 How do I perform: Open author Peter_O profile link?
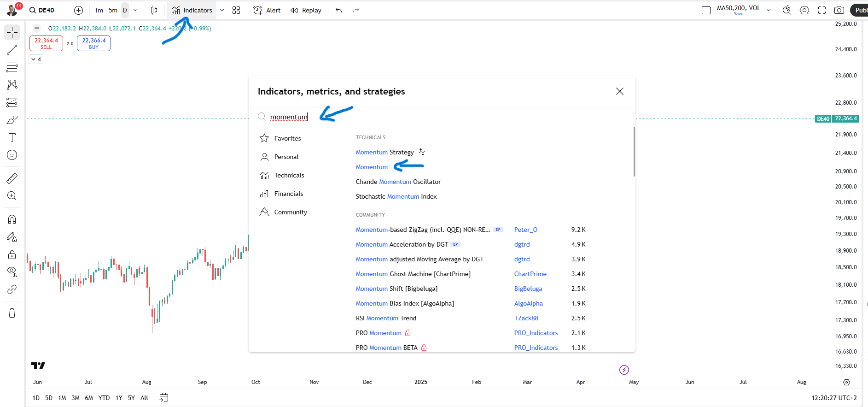tap(526, 230)
